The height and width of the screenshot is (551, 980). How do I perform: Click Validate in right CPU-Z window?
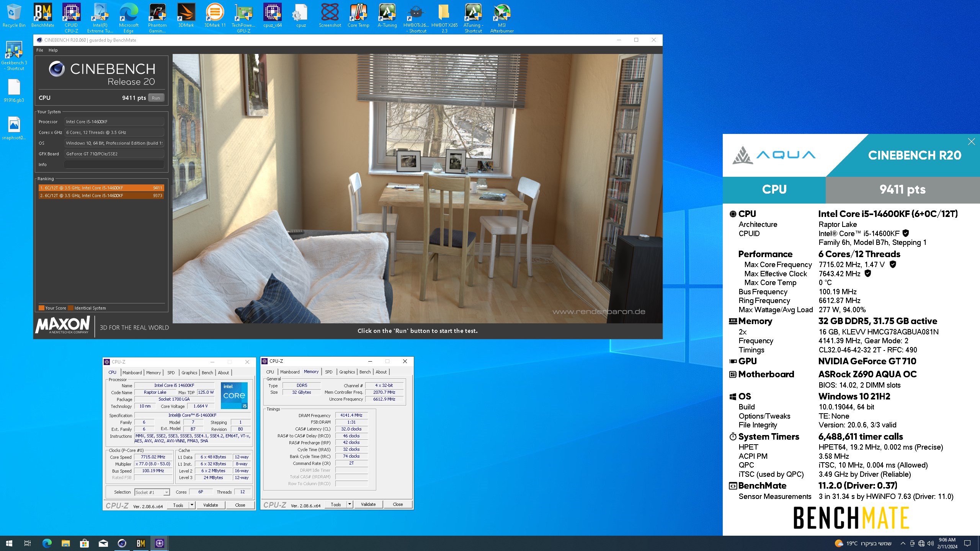(x=368, y=504)
